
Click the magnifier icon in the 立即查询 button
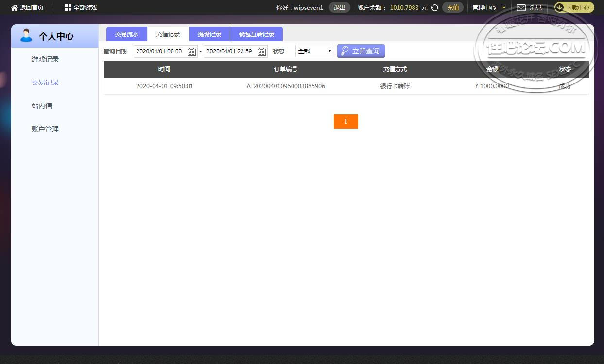coord(345,51)
